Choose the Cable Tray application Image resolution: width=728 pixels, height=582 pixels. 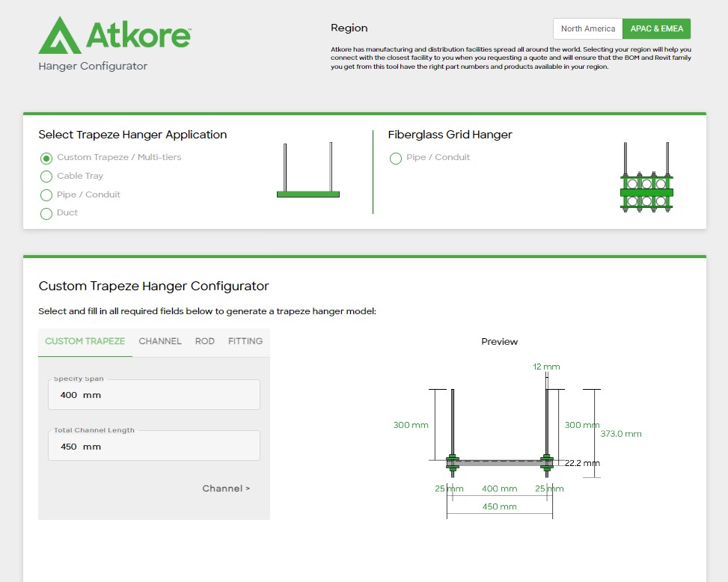pyautogui.click(x=46, y=177)
